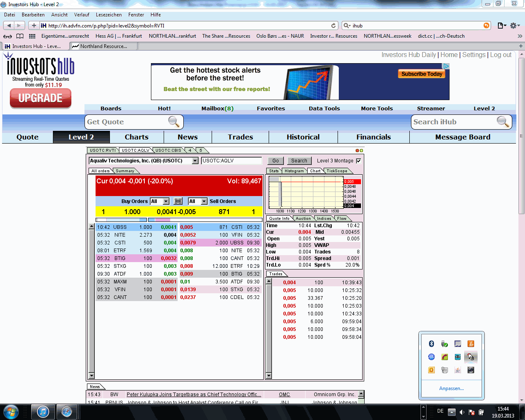525x420 pixels.
Task: Open Top Sites grid icon
Action: (32, 36)
